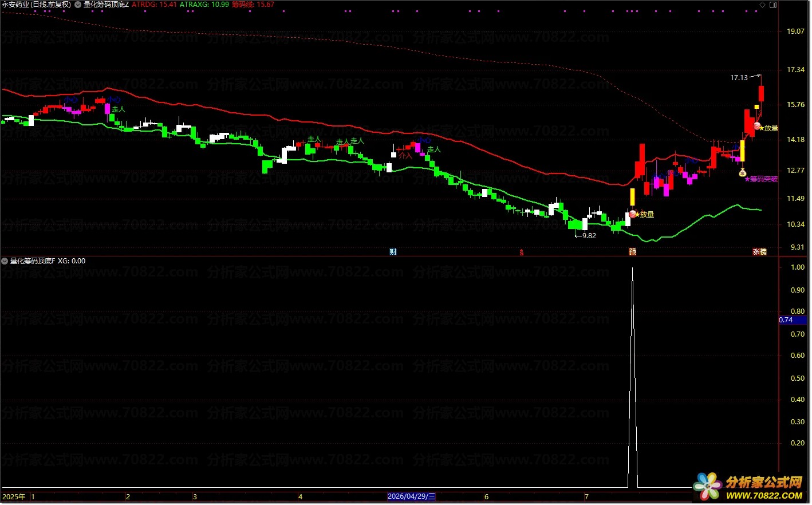
Task: Click the 筹码线: 15.67 readout
Action: tap(253, 5)
